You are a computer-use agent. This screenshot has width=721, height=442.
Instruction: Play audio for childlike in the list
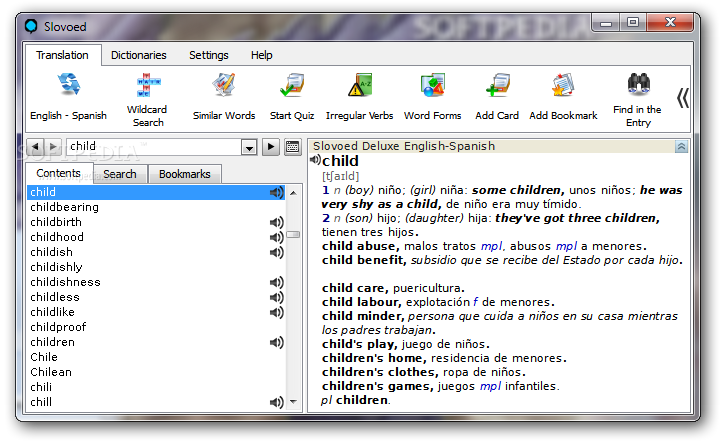pyautogui.click(x=276, y=312)
